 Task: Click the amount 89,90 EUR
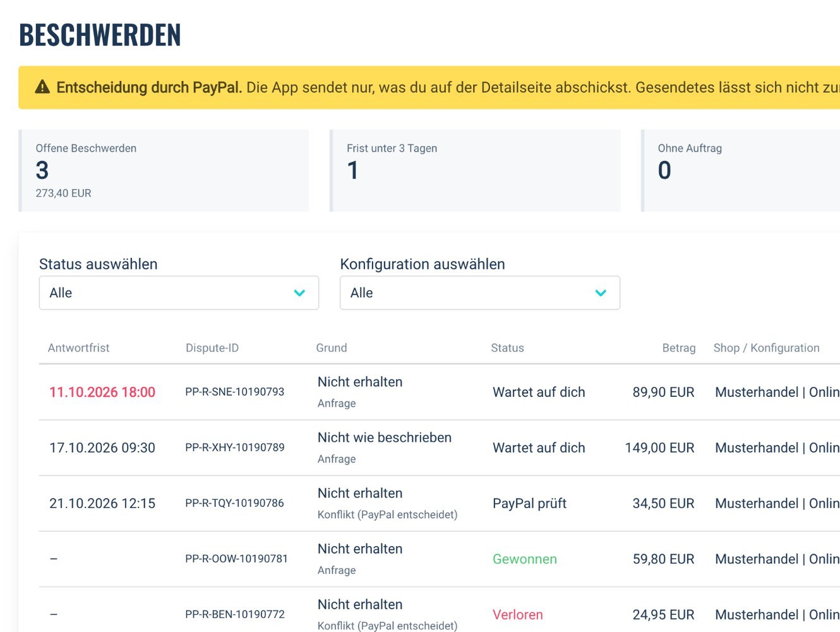(x=664, y=392)
